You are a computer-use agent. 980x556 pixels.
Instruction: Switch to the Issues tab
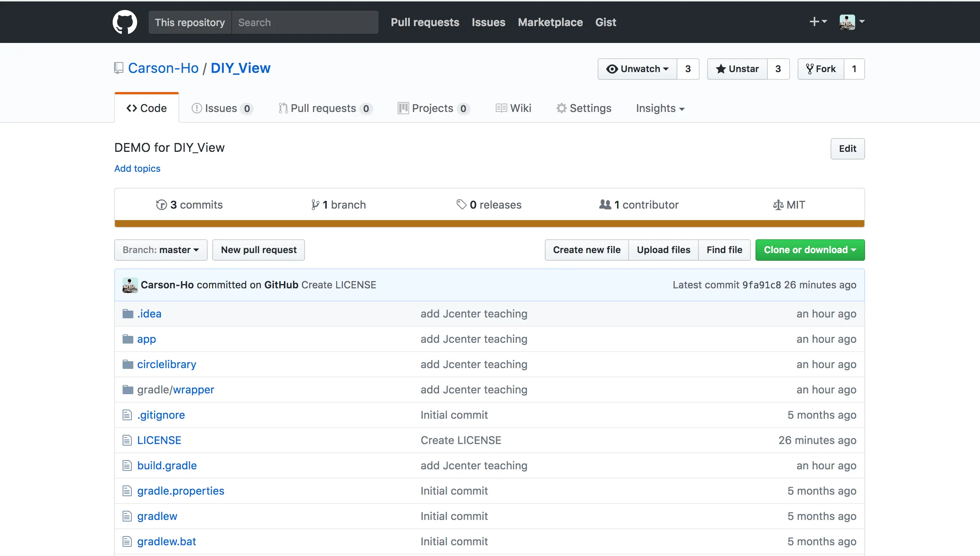point(221,109)
